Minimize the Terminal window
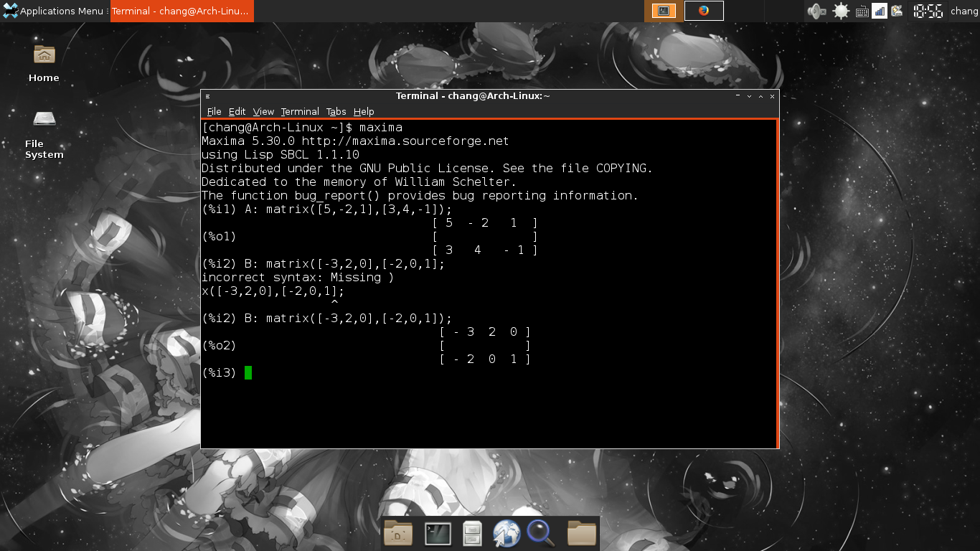Image resolution: width=980 pixels, height=551 pixels. pos(749,96)
